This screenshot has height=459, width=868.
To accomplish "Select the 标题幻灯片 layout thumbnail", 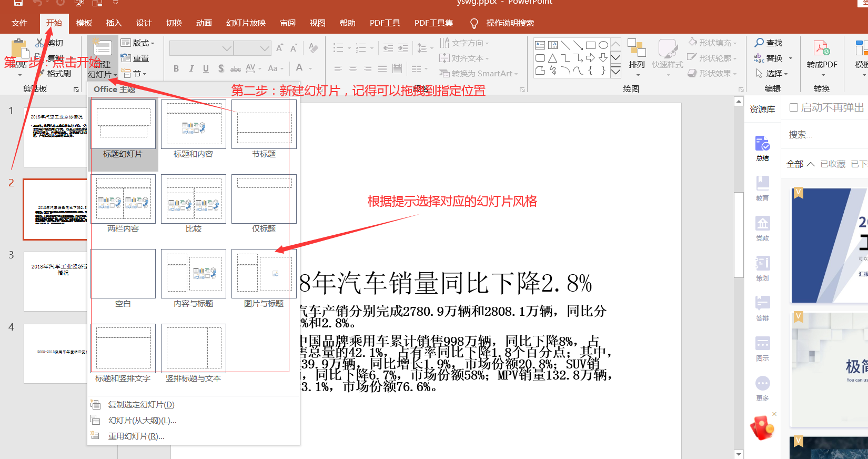I will point(123,124).
